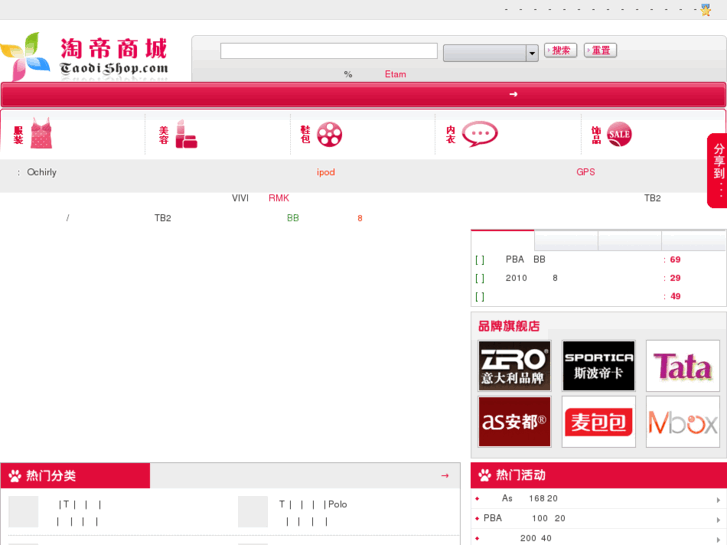The height and width of the screenshot is (545, 727).
Task: Click the Ochirly link
Action: point(42,172)
